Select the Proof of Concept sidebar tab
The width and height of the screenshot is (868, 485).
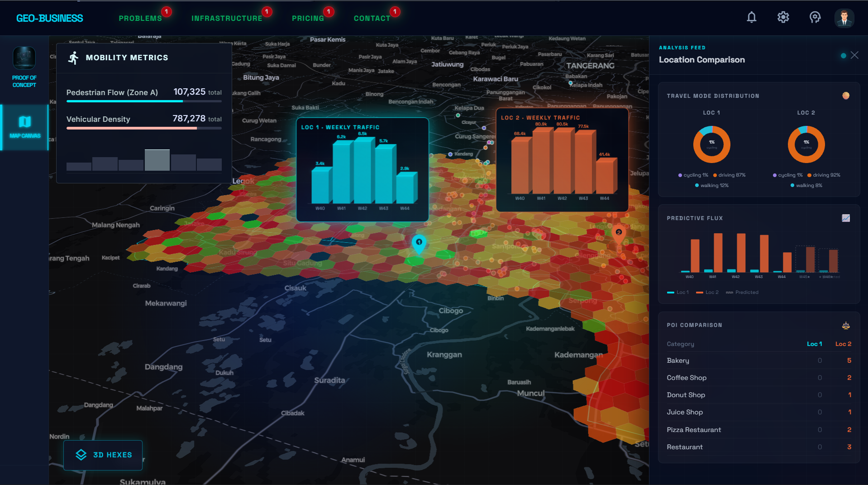(x=24, y=67)
